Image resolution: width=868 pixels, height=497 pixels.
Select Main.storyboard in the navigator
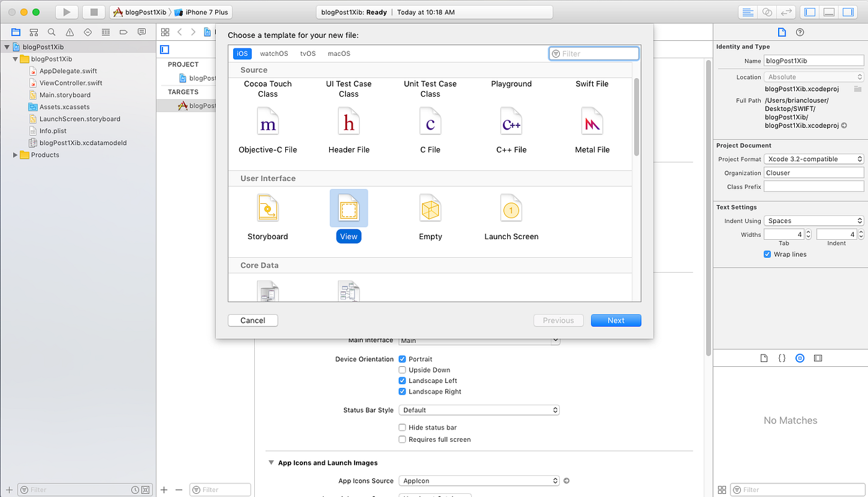click(65, 95)
